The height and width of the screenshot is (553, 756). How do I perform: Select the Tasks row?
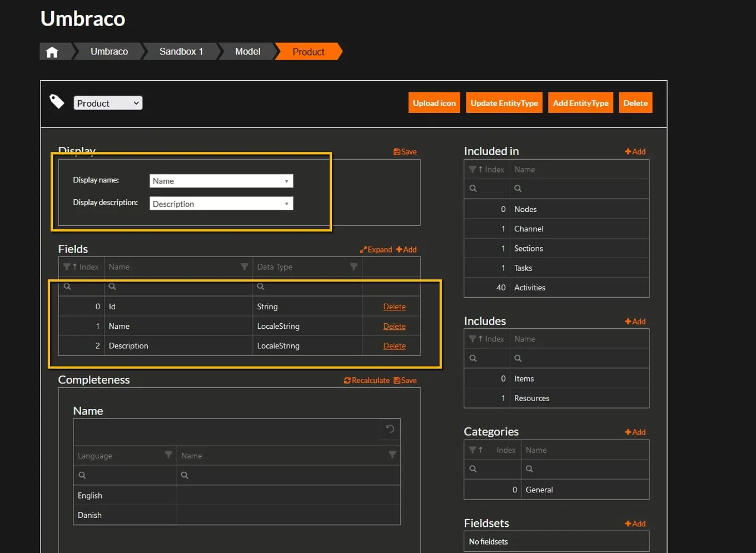pyautogui.click(x=556, y=268)
